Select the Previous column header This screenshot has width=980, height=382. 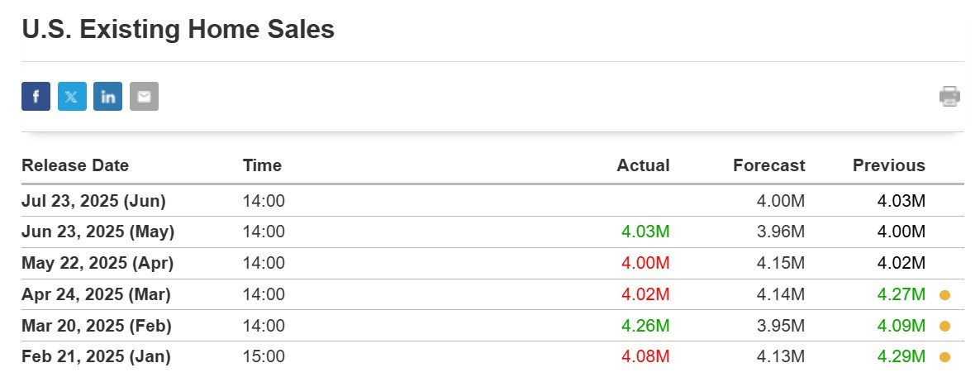coord(889,165)
